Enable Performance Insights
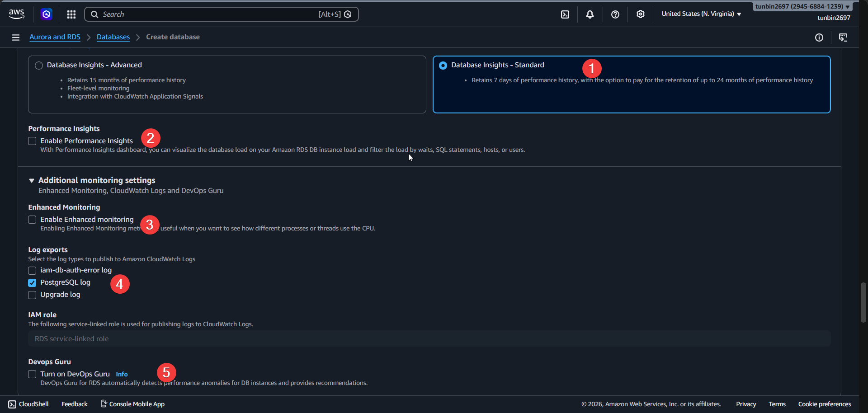868x413 pixels. [x=32, y=141]
